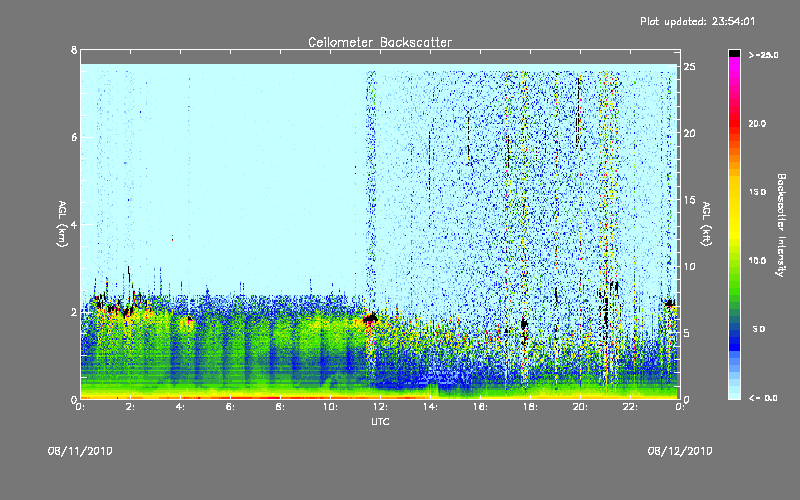Viewport: 800px width, 500px height.
Task: Click the 2 tick on km axis
Action: coord(74,312)
